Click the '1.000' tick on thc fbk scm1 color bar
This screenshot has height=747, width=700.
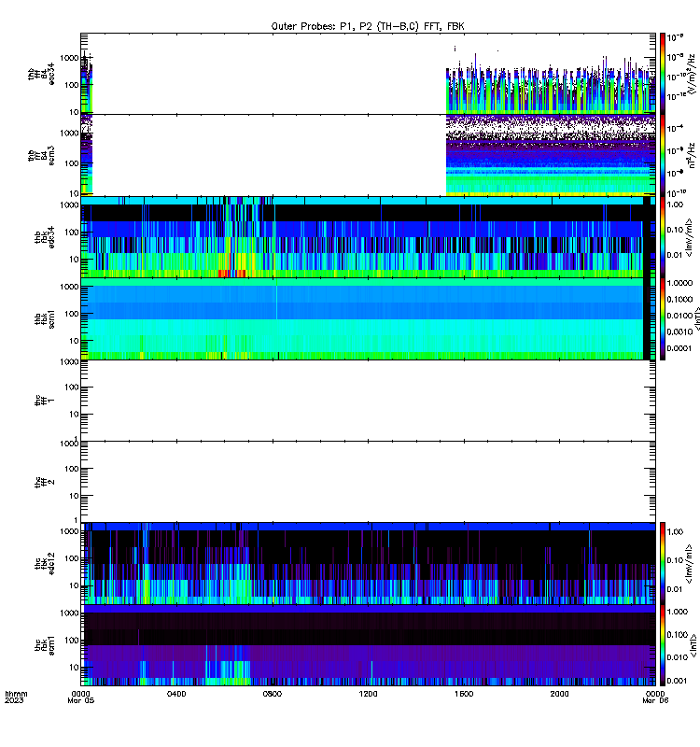coord(677,612)
